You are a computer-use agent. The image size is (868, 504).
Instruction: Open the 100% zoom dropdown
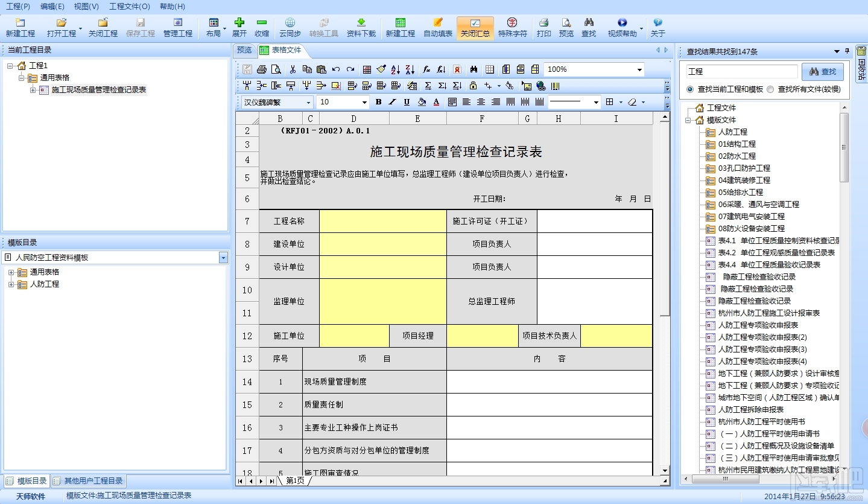click(640, 70)
